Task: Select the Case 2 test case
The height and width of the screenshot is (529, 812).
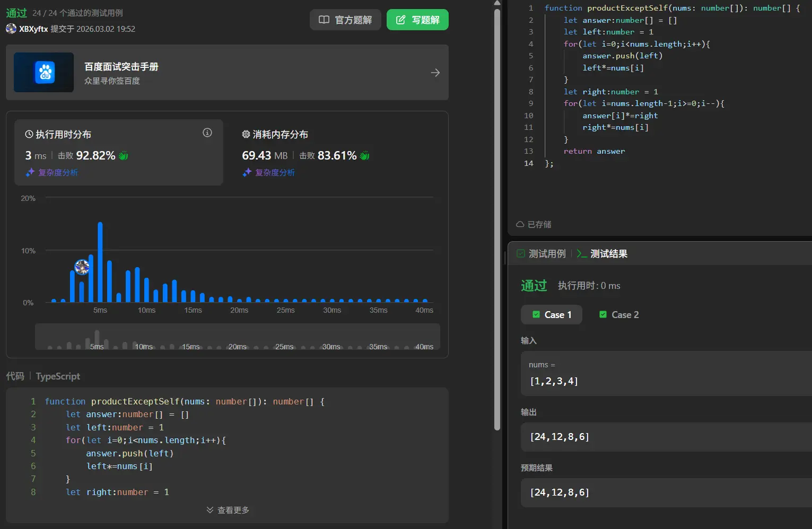Action: coord(619,315)
